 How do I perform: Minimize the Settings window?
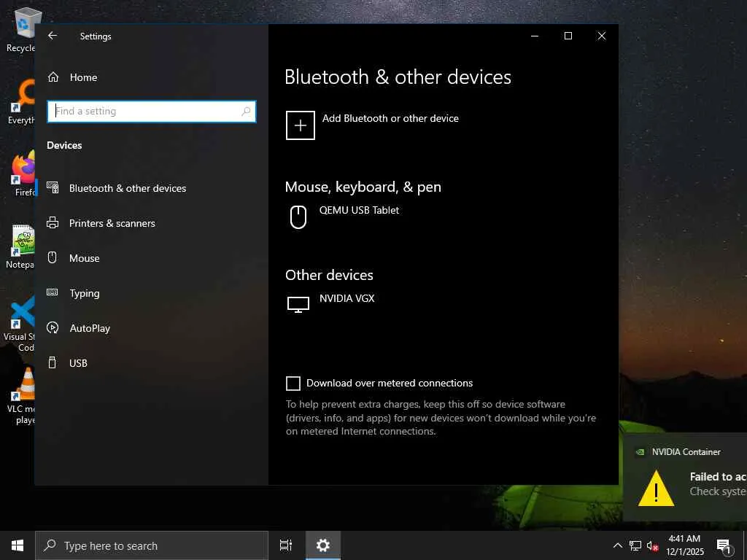click(535, 36)
